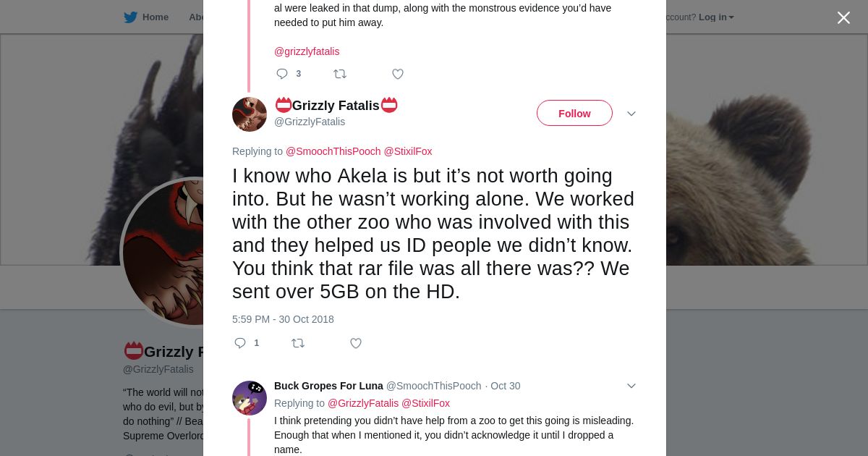Reply to the Grizzly Fatalis main tweet
868x456 pixels.
click(x=240, y=343)
